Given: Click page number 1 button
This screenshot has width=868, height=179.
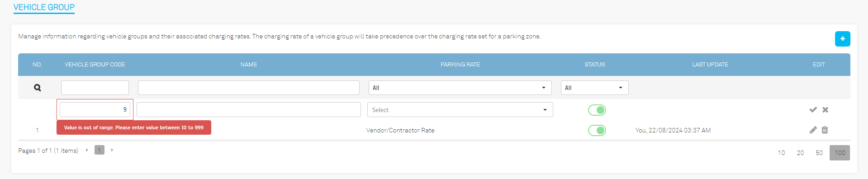Looking at the screenshot, I should coord(100,150).
